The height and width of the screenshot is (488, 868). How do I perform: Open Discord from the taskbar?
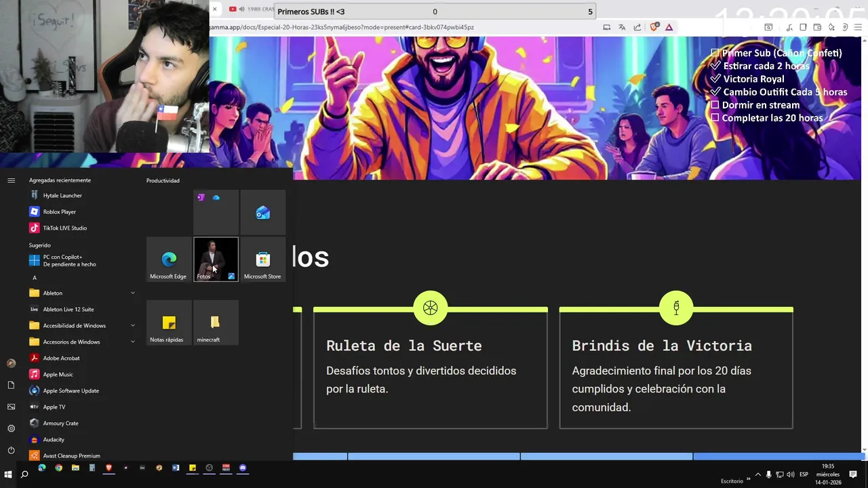pos(243,468)
